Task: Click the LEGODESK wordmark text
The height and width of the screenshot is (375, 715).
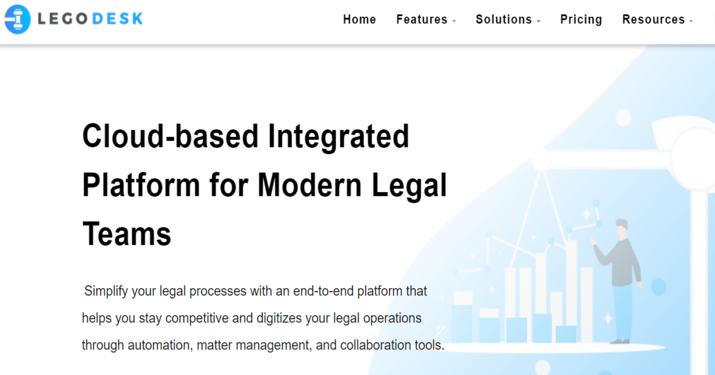Action: tap(90, 19)
